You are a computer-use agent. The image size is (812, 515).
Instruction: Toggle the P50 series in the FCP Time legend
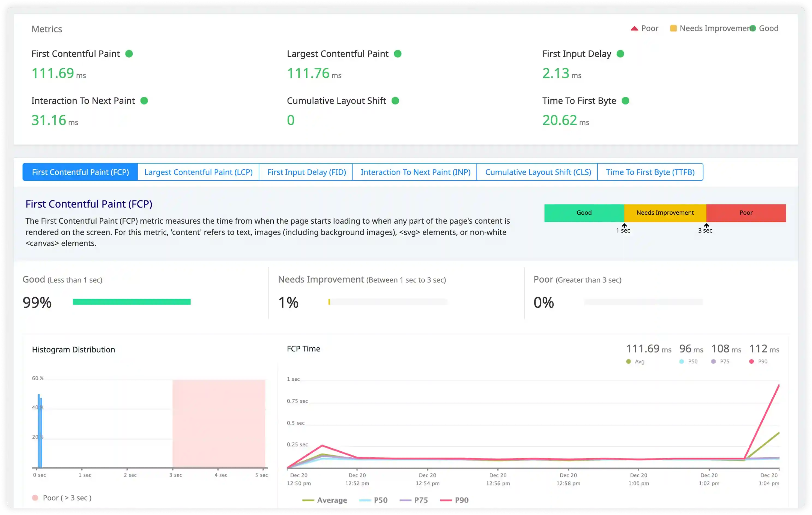click(x=374, y=500)
